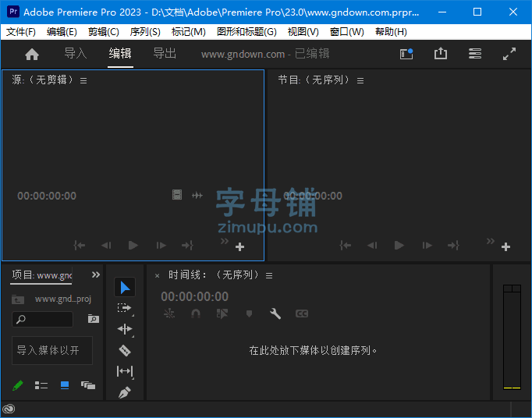This screenshot has width=532, height=418.
Task: Toggle full screen video output icon
Action: [509, 54]
